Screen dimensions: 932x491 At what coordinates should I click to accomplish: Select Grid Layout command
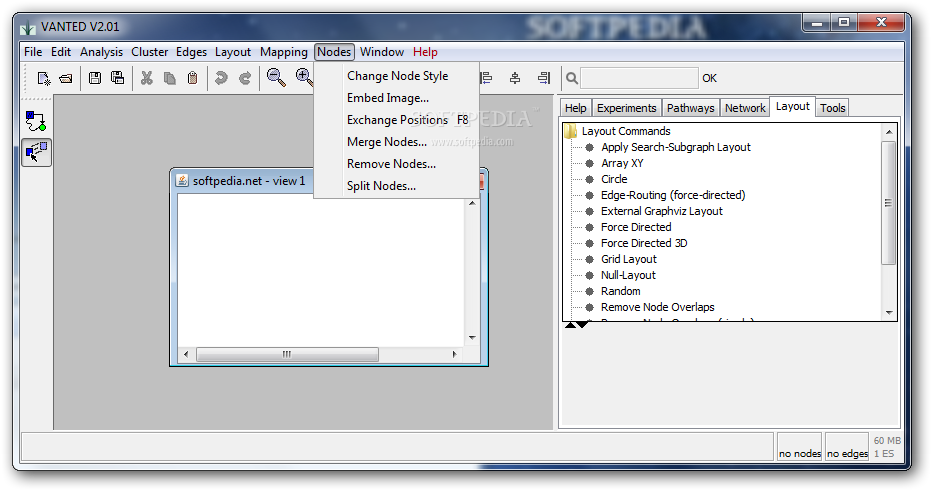(628, 259)
